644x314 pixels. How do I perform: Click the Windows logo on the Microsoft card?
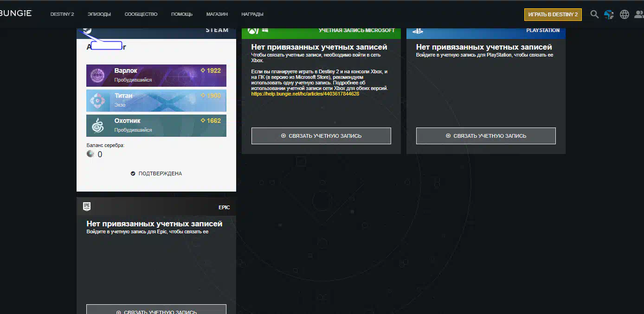click(265, 30)
